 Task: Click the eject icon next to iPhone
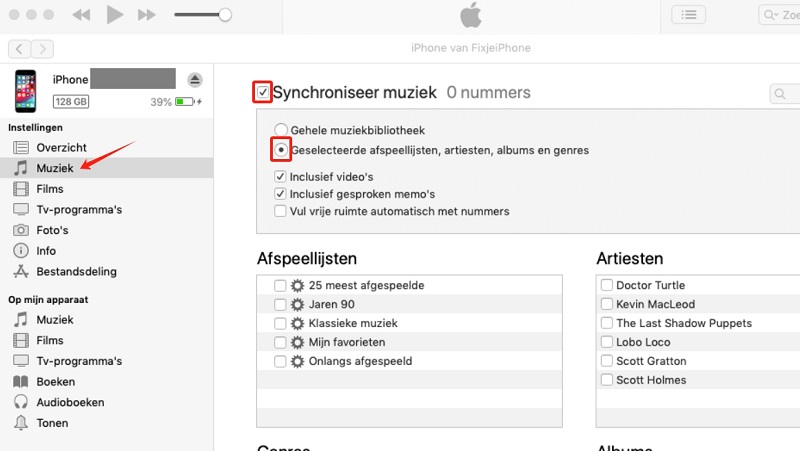click(195, 79)
